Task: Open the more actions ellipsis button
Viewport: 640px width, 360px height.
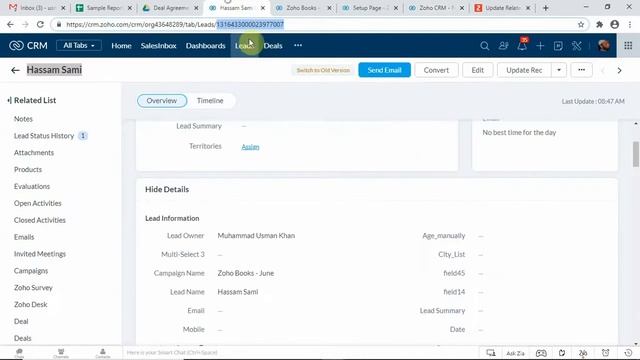Action: click(581, 70)
